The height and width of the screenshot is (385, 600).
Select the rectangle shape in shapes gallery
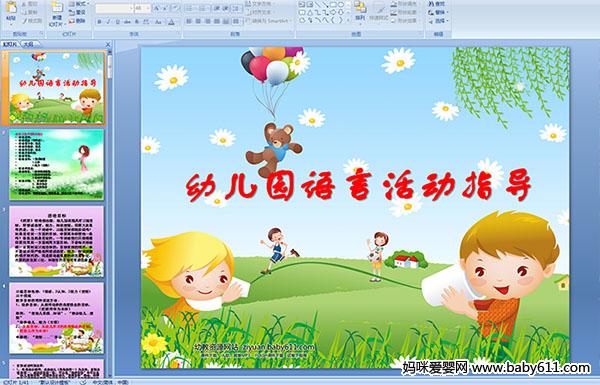[333, 5]
